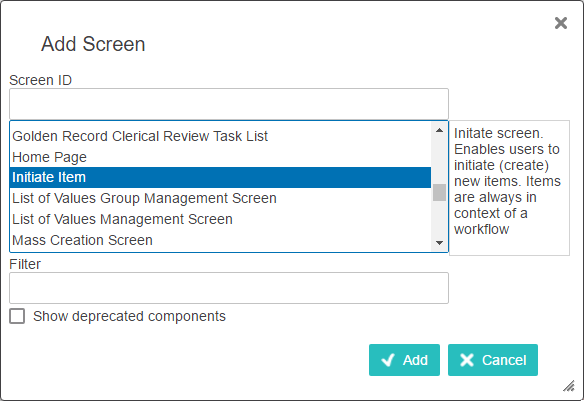Click the screen list scrollbar thumb
The width and height of the screenshot is (584, 401).
pyautogui.click(x=439, y=192)
